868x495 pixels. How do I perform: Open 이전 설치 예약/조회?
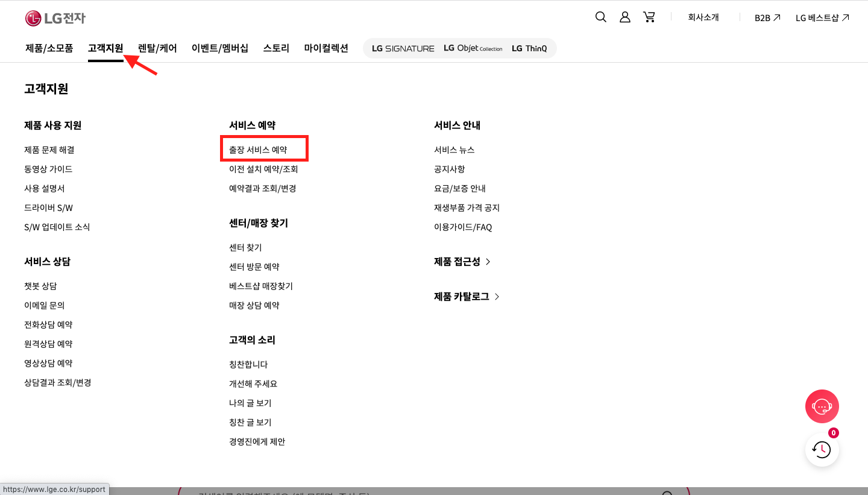pyautogui.click(x=263, y=169)
